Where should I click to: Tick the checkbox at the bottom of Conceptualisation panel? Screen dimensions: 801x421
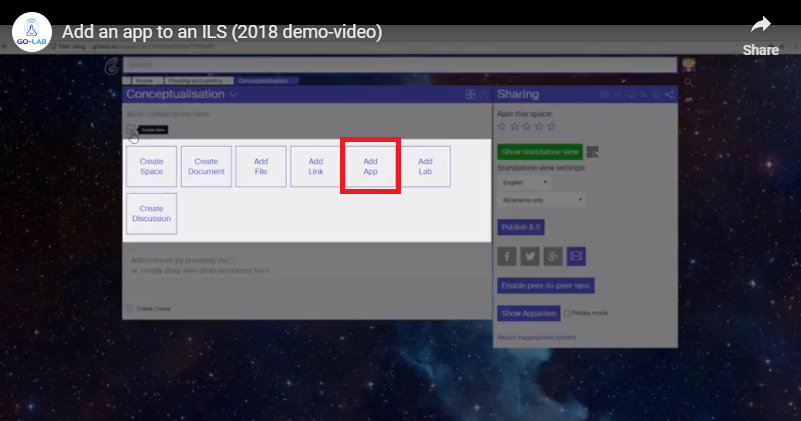click(x=131, y=308)
